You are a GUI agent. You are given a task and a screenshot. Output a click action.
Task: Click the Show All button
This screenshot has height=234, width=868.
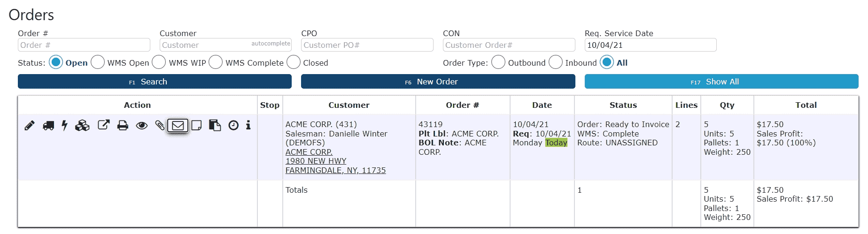(x=721, y=82)
